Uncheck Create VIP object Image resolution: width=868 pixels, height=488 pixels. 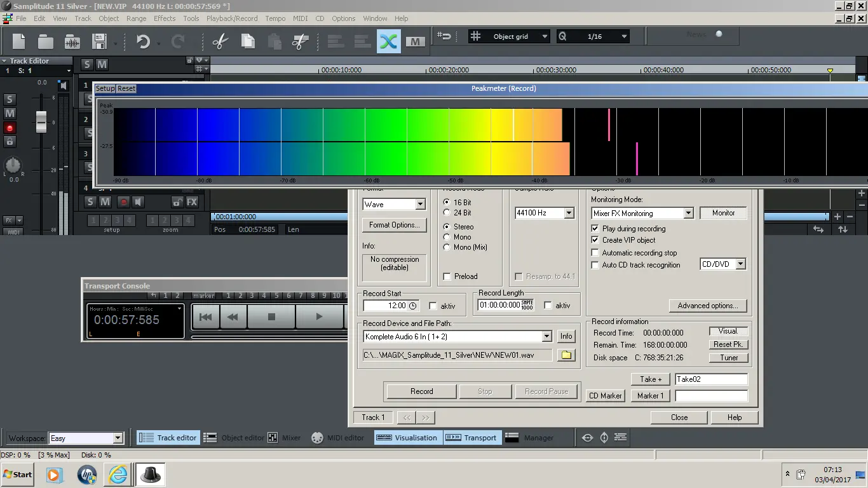(595, 240)
